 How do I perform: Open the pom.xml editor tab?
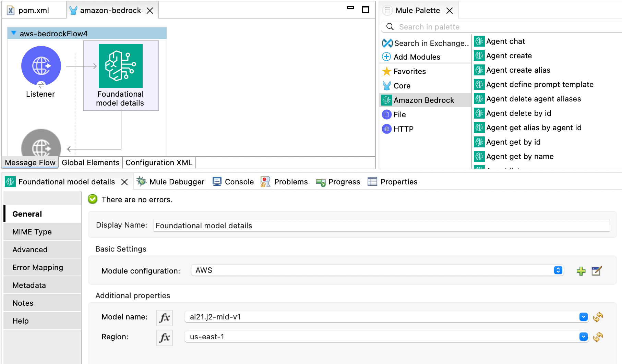pos(33,10)
